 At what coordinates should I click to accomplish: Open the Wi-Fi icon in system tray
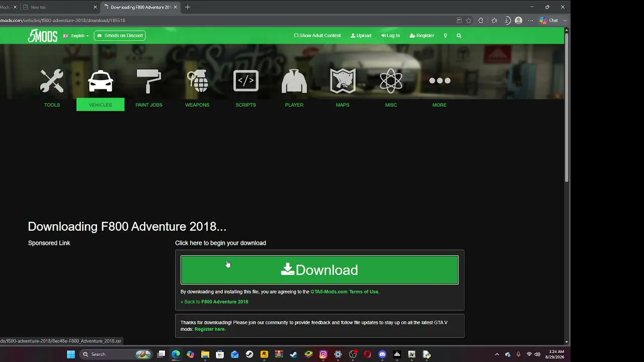tap(529, 354)
